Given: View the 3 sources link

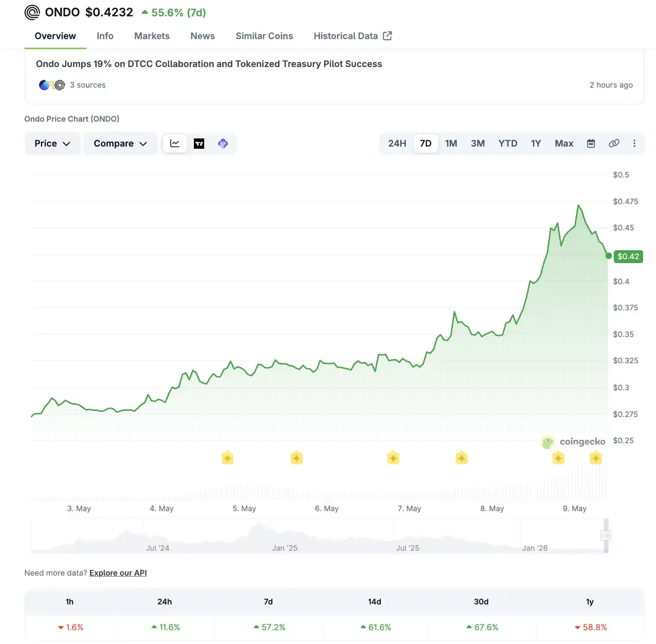Looking at the screenshot, I should tap(88, 85).
